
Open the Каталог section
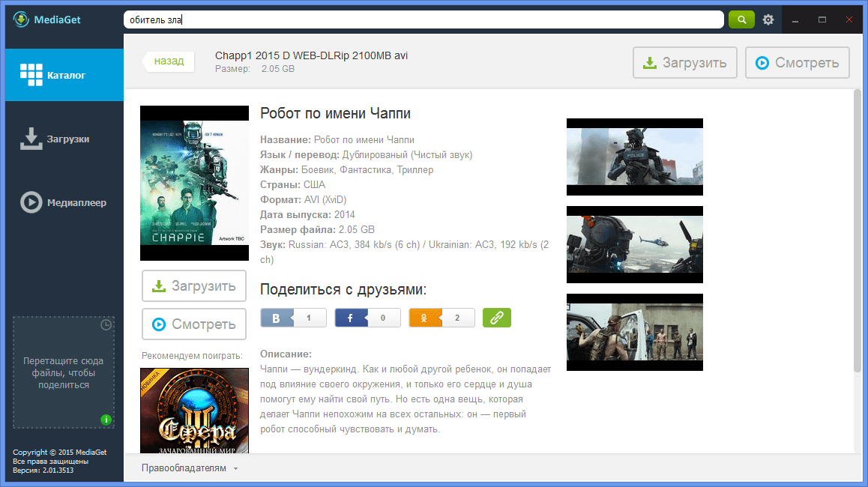click(64, 75)
